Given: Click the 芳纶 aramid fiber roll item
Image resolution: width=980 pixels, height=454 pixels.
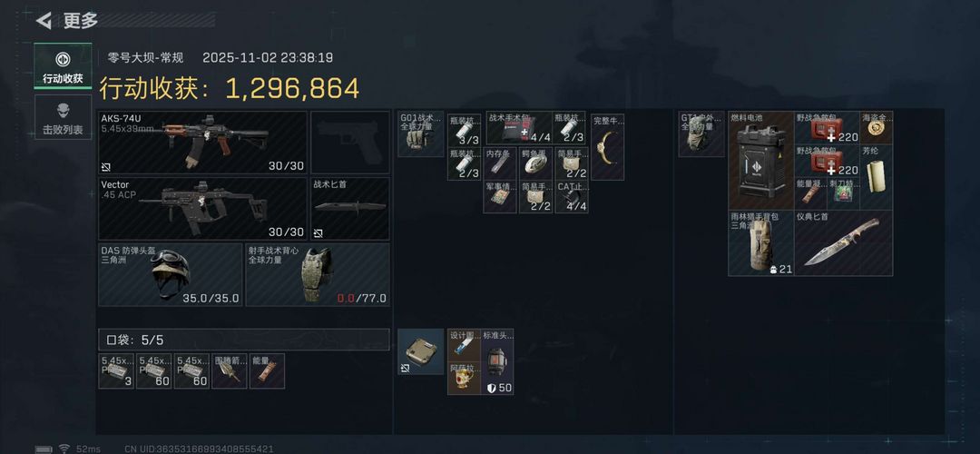Looking at the screenshot, I should coord(877,177).
